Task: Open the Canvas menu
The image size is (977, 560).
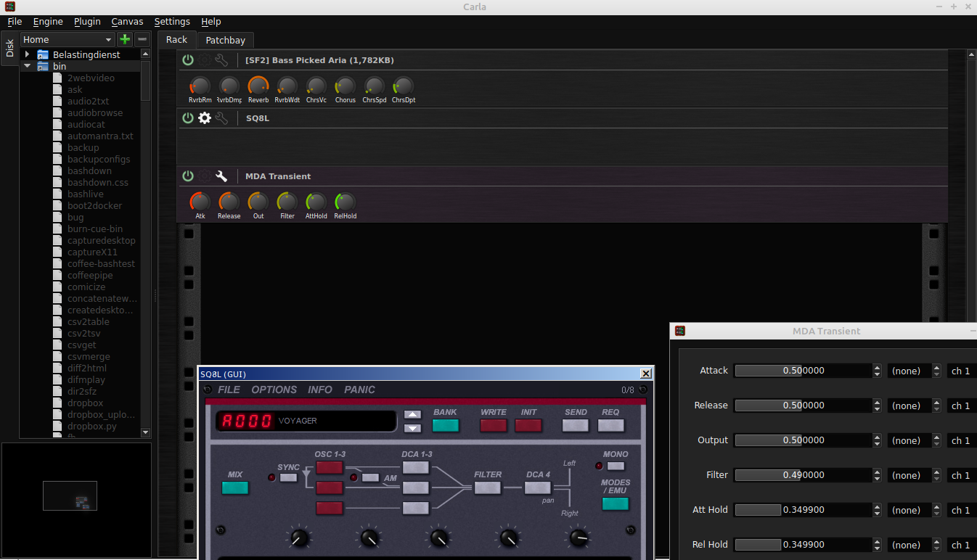Action: [127, 22]
